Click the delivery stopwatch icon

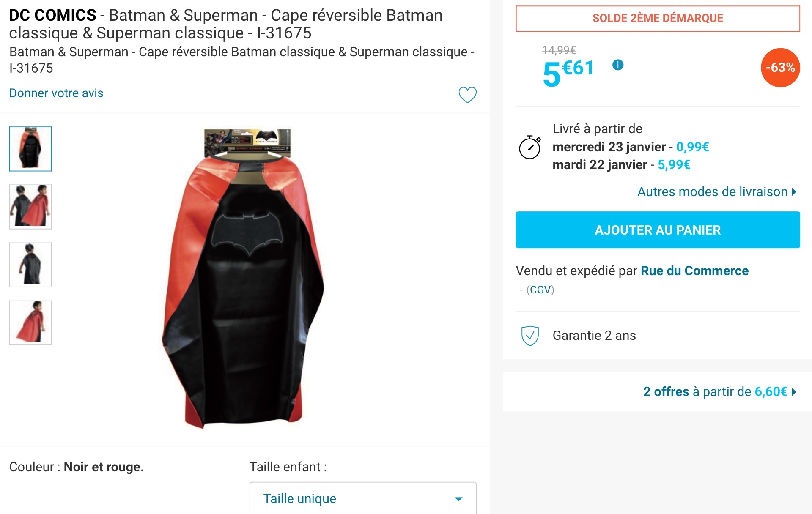(x=529, y=148)
